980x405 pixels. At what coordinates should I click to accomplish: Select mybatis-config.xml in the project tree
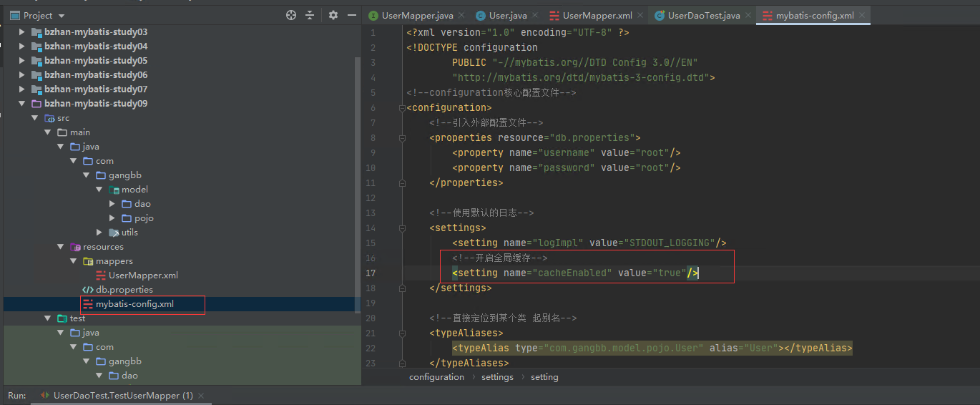point(134,304)
